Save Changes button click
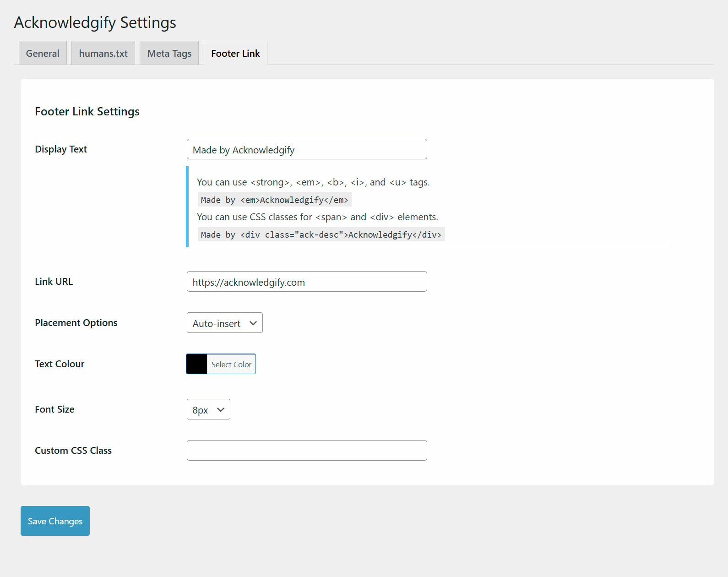 point(55,521)
